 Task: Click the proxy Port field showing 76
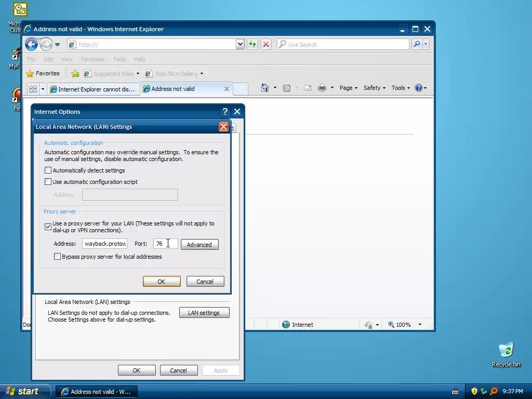point(166,244)
